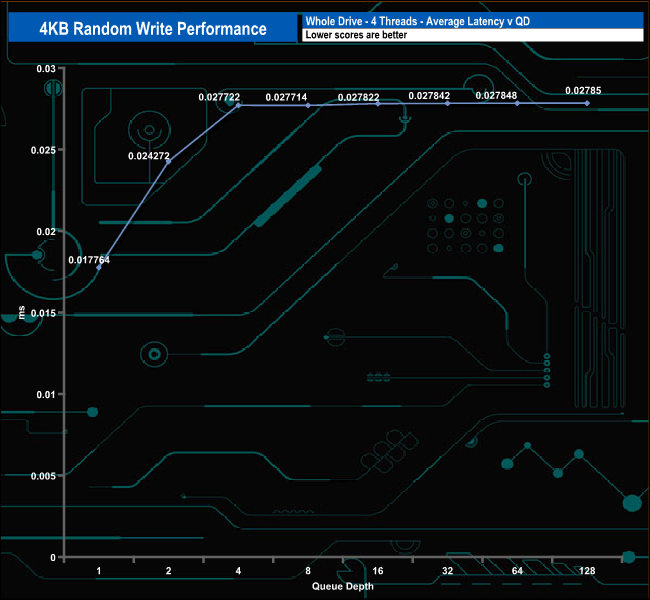Click the data point marker at queue depth 64

click(517, 103)
